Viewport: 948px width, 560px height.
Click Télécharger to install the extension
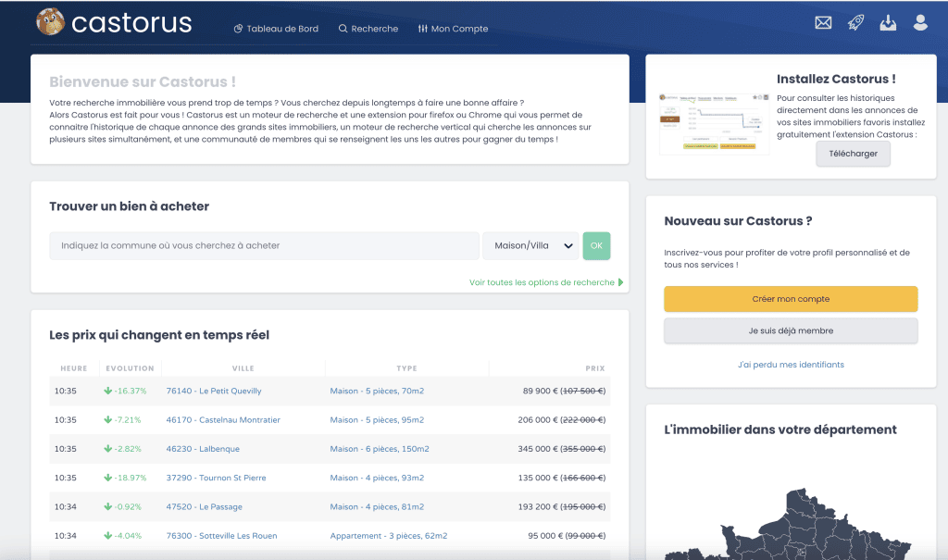(852, 154)
